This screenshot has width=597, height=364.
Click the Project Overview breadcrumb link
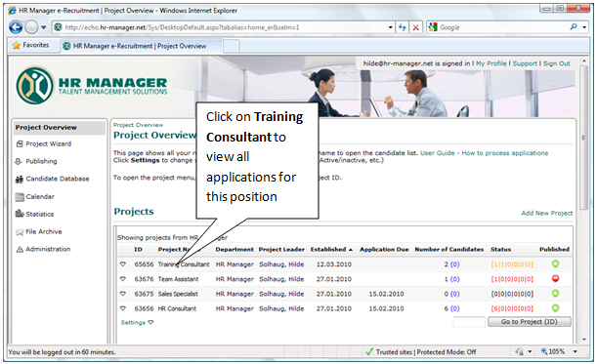(x=138, y=125)
